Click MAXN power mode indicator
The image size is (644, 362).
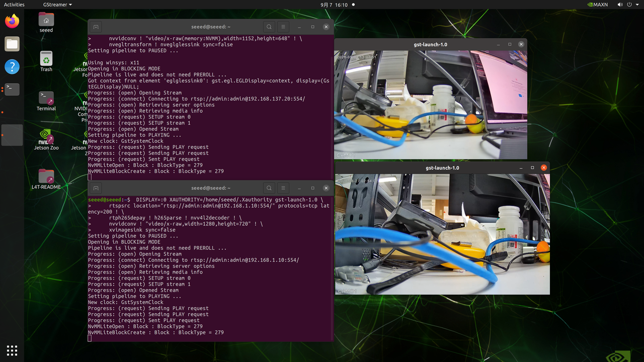coord(597,5)
